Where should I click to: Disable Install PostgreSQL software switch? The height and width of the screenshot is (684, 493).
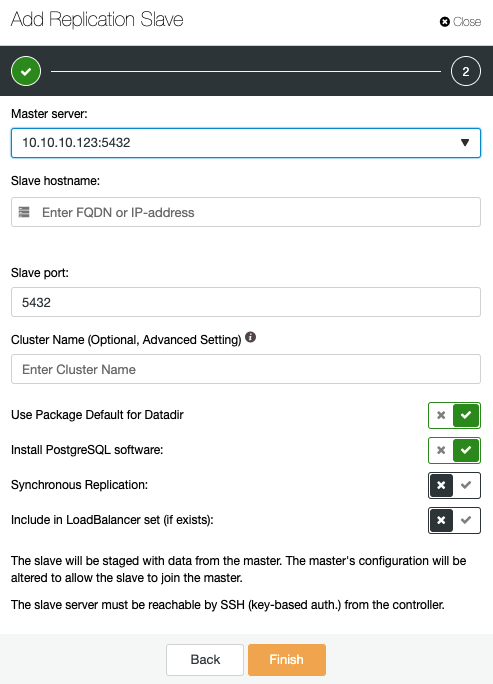tap(454, 450)
